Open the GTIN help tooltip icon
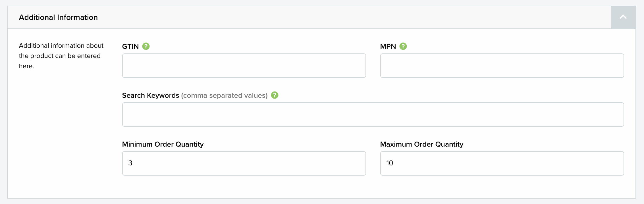The height and width of the screenshot is (204, 644). (x=146, y=46)
